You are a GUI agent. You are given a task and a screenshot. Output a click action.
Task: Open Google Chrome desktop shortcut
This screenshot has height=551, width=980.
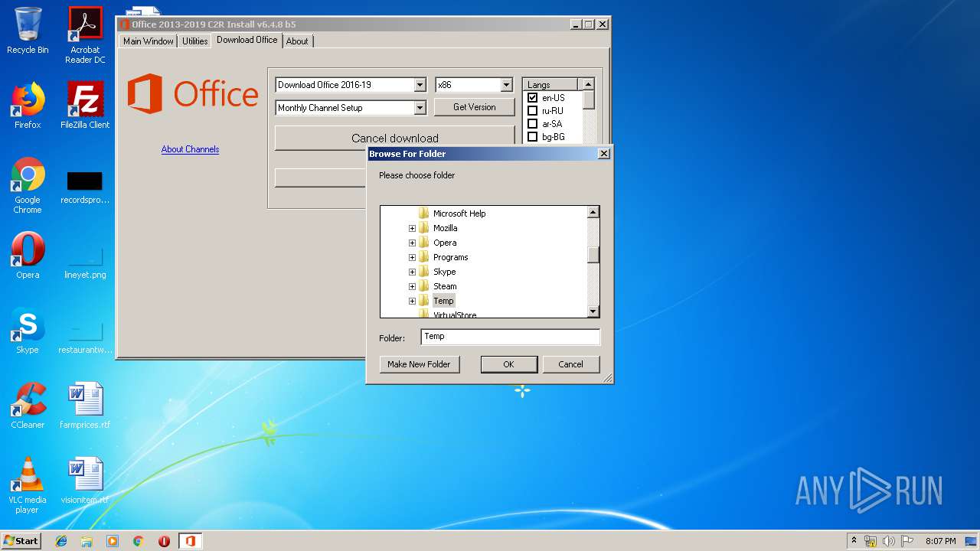pos(28,185)
